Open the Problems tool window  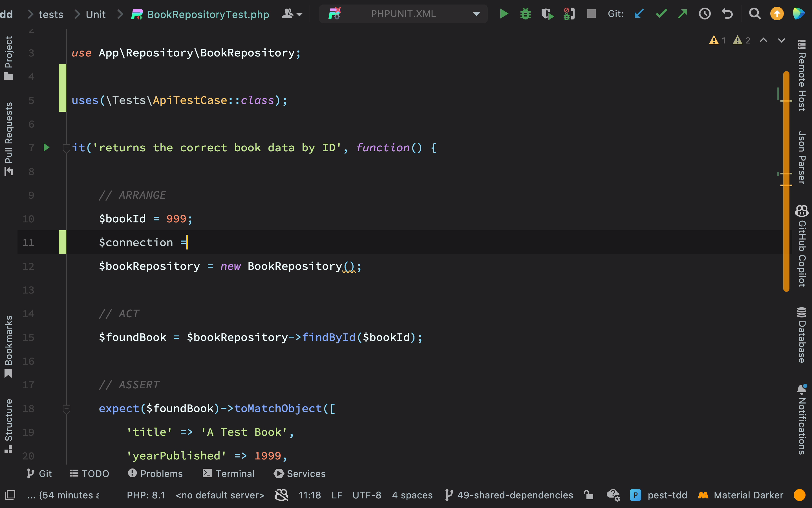tap(155, 473)
